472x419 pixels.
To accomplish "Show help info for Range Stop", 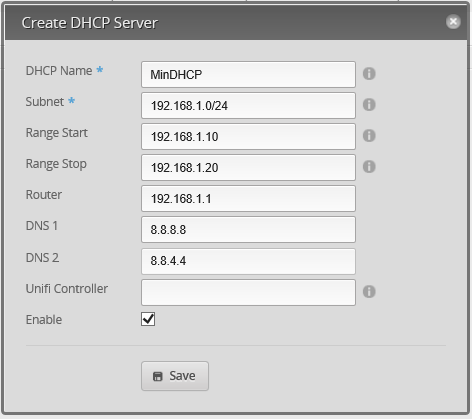I will coord(369,167).
